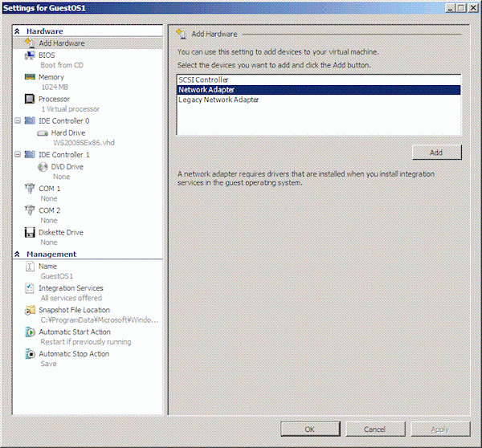Open the Name management setting
This screenshot has height=448, width=482.
tap(47, 266)
